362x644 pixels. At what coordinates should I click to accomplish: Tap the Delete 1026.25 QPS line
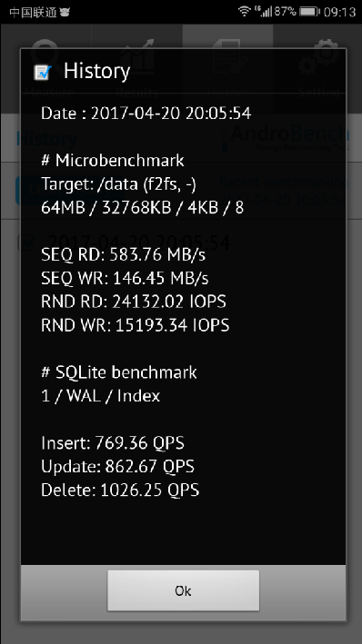120,490
